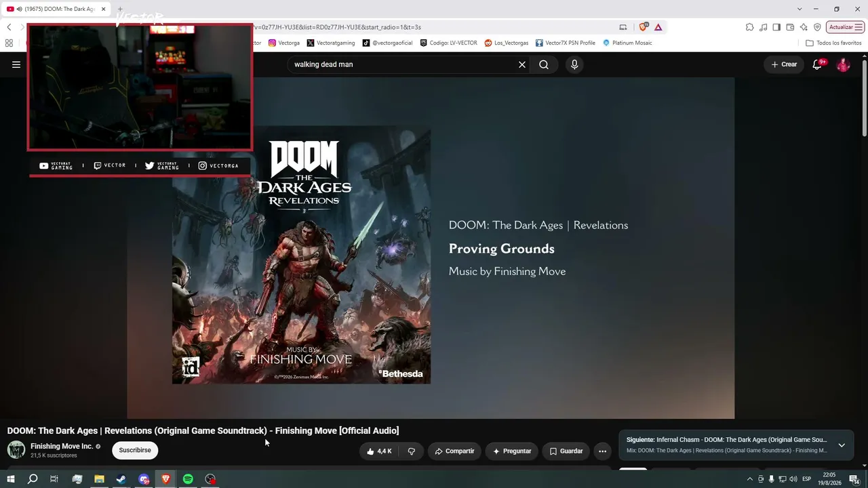The width and height of the screenshot is (868, 488).
Task: Open the Crear upload menu
Action: click(784, 64)
